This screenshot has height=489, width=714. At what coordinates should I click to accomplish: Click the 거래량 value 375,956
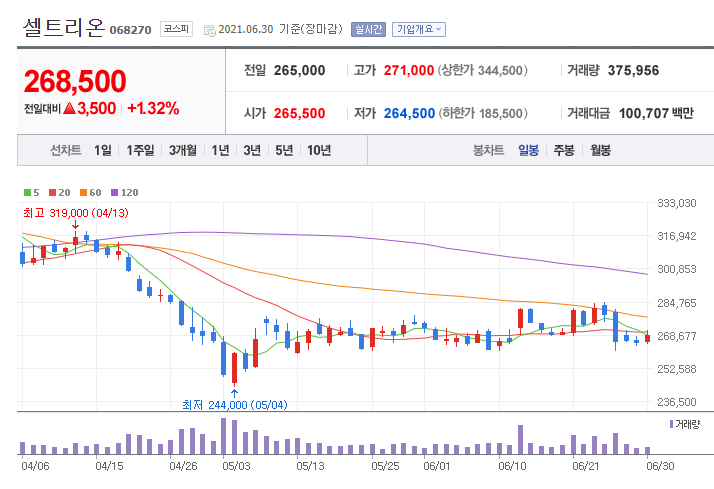(x=633, y=71)
